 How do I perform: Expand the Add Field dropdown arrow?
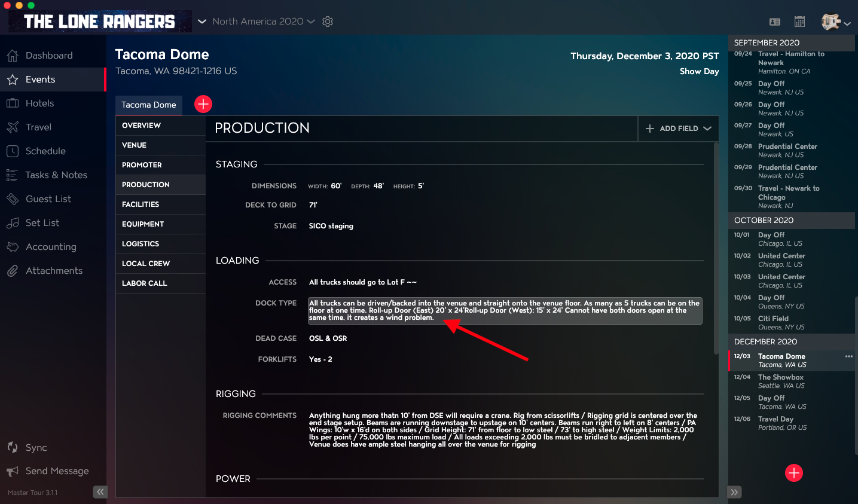pos(707,129)
